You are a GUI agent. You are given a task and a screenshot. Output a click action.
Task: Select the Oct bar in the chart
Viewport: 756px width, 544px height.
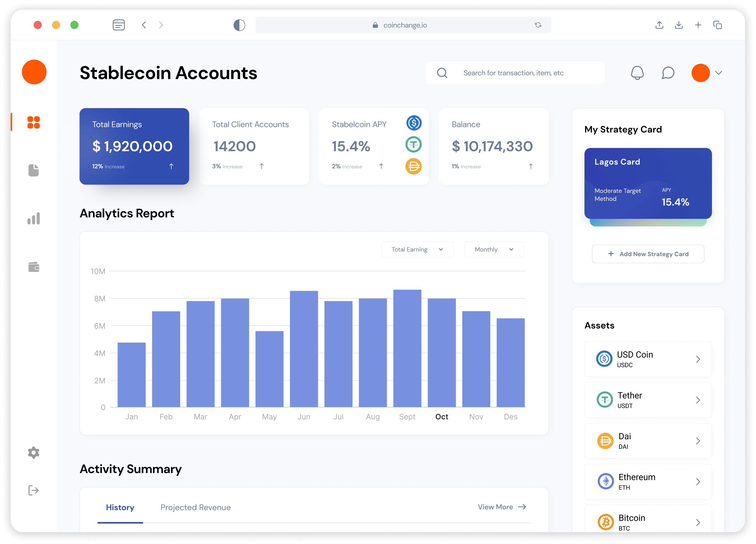(x=441, y=353)
